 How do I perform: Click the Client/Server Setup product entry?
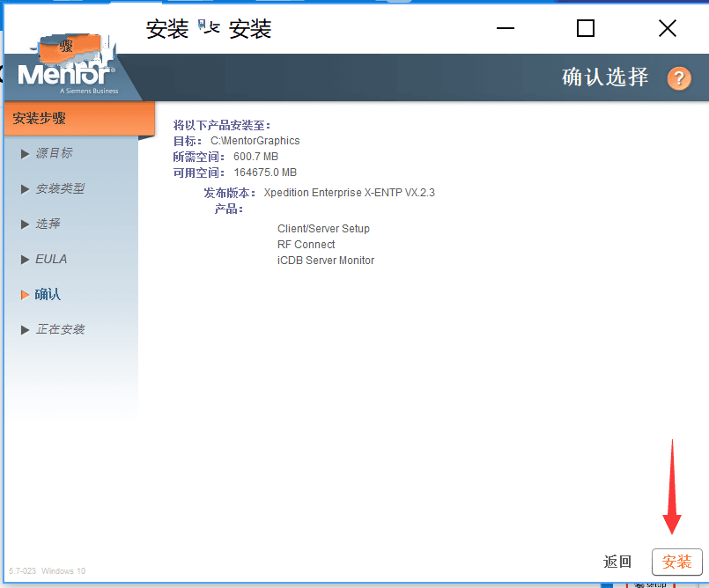coord(323,229)
